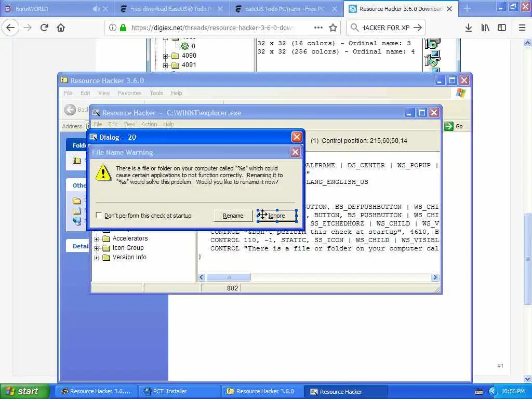Viewport: 532px width, 399px height.
Task: Click the code pane horizontal scrollbar thumb
Action: (229, 277)
